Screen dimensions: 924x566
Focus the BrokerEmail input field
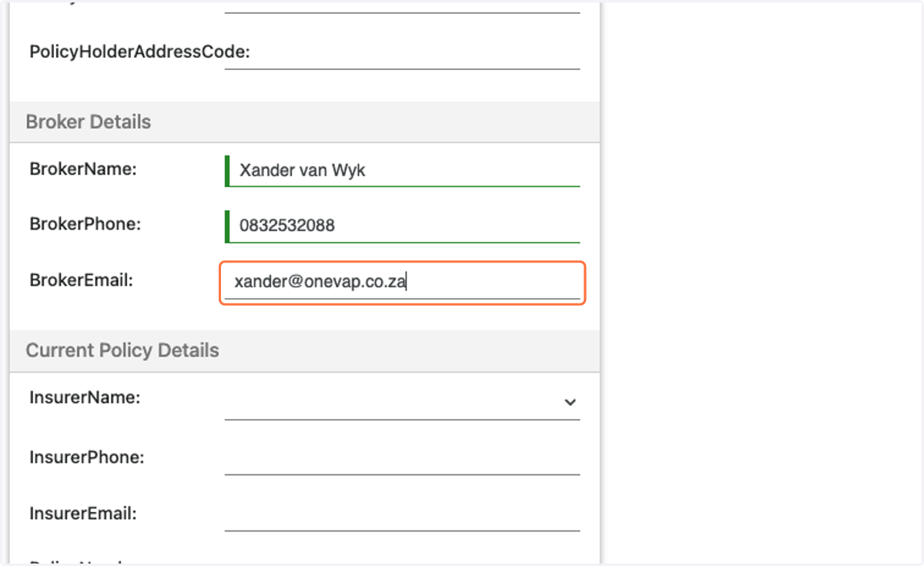point(402,283)
